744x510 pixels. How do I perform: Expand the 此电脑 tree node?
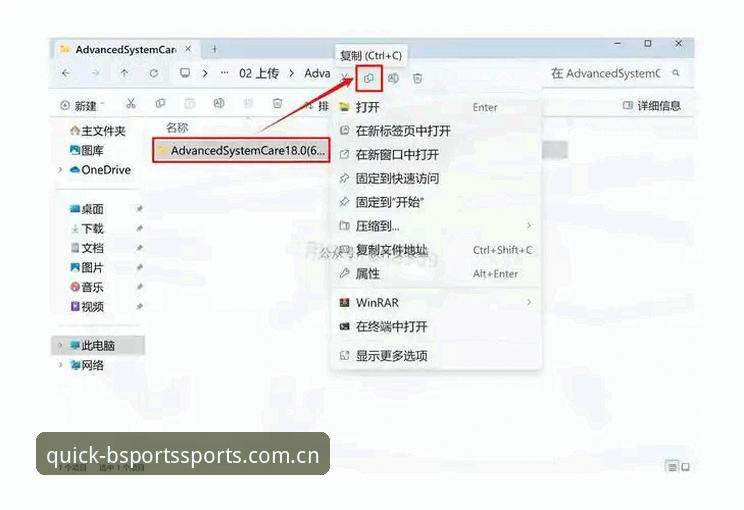[x=60, y=345]
